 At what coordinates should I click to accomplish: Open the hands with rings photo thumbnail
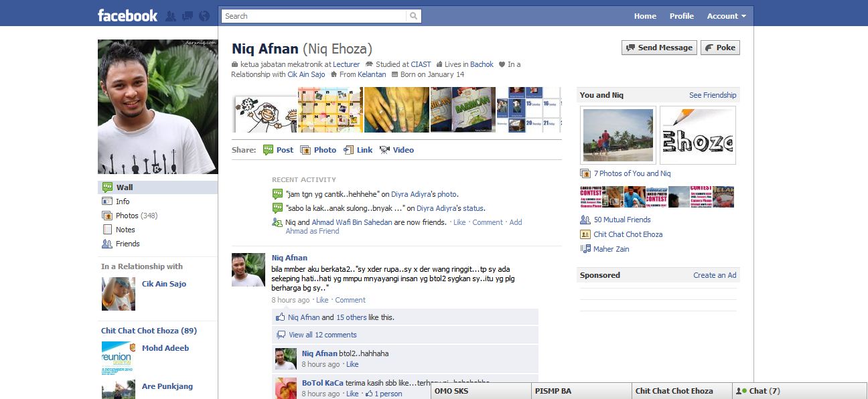396,110
